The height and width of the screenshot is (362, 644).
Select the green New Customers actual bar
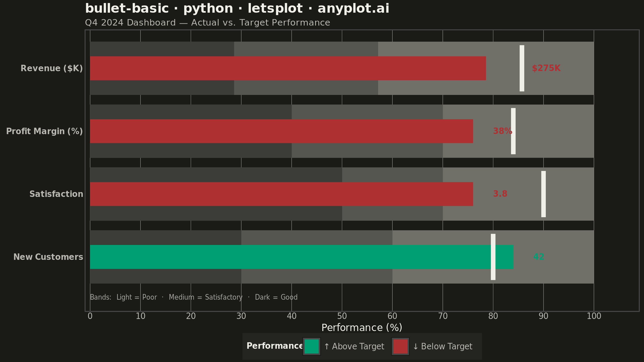point(301,257)
